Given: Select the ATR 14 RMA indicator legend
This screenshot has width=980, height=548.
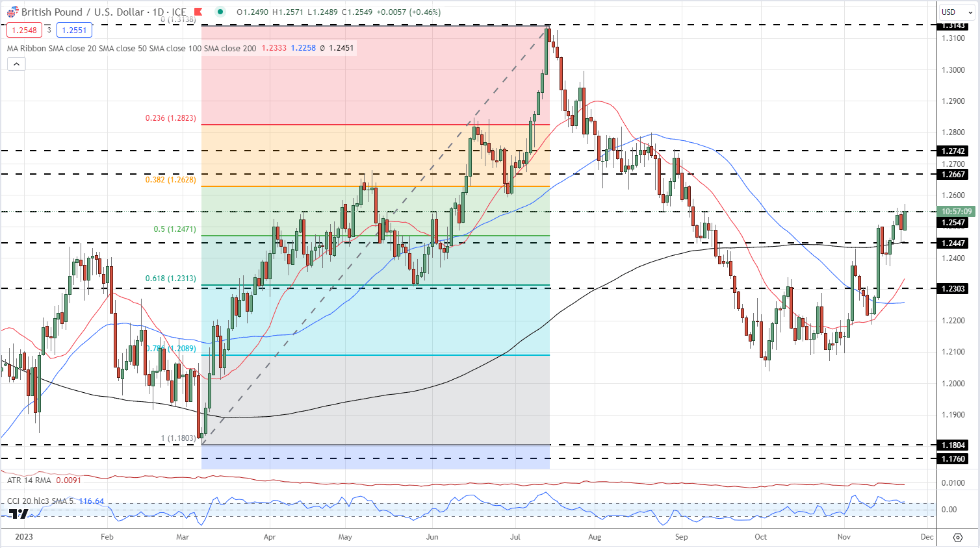Looking at the screenshot, I should [x=29, y=480].
